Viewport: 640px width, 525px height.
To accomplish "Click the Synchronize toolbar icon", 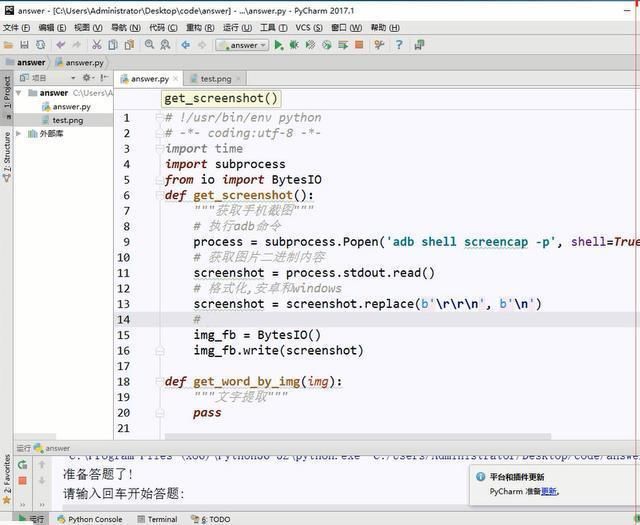I will (x=40, y=45).
